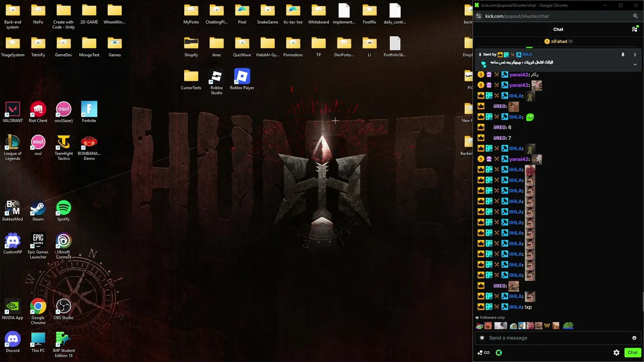
Task: Open chat settings gear
Action: 616,352
